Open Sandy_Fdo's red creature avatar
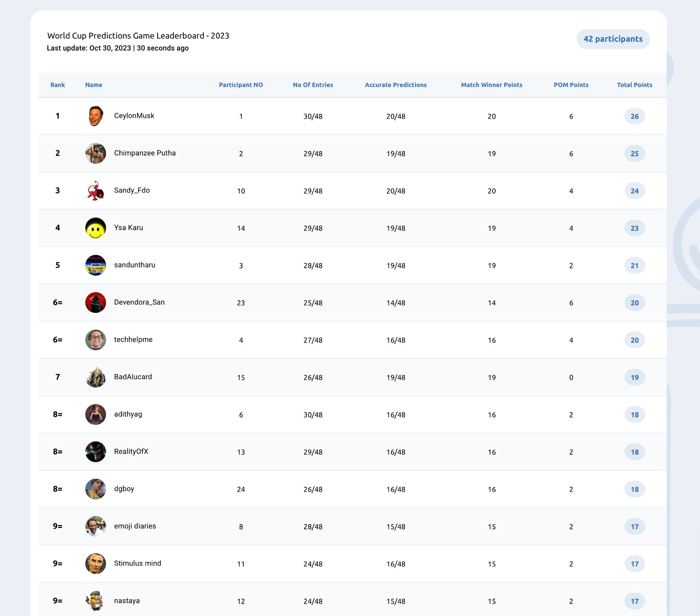700x616 pixels. tap(96, 190)
